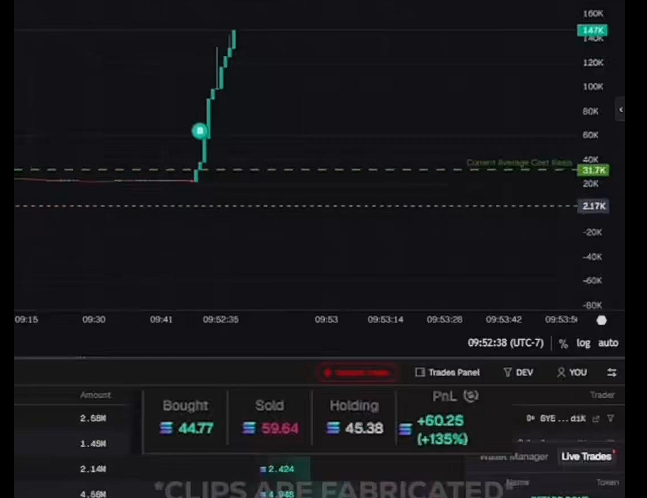
Task: Select the 1.45M amount row
Action: click(x=93, y=444)
